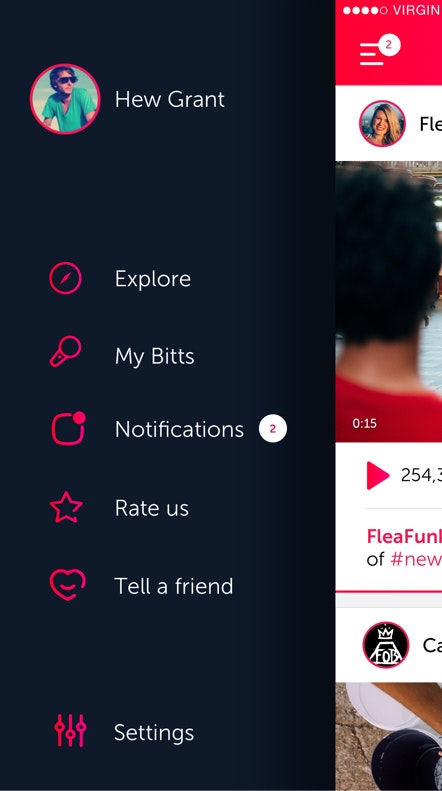Go to Explore menu item

coord(153,278)
